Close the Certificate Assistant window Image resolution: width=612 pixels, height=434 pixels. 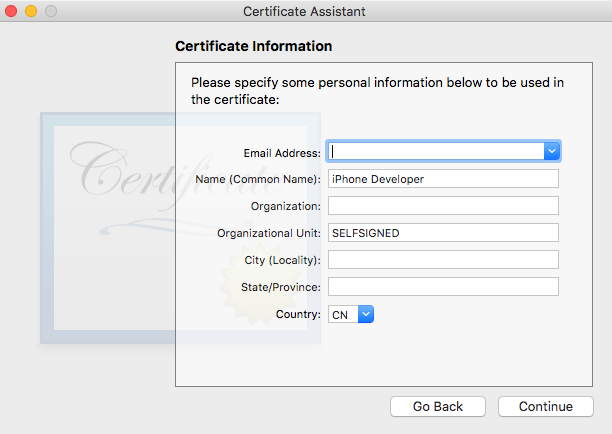[11, 11]
